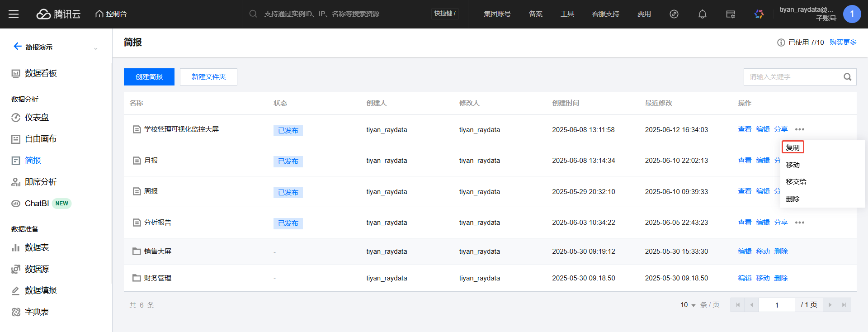The image size is (868, 332).
Task: Open the 销售大屏 folder
Action: point(157,251)
